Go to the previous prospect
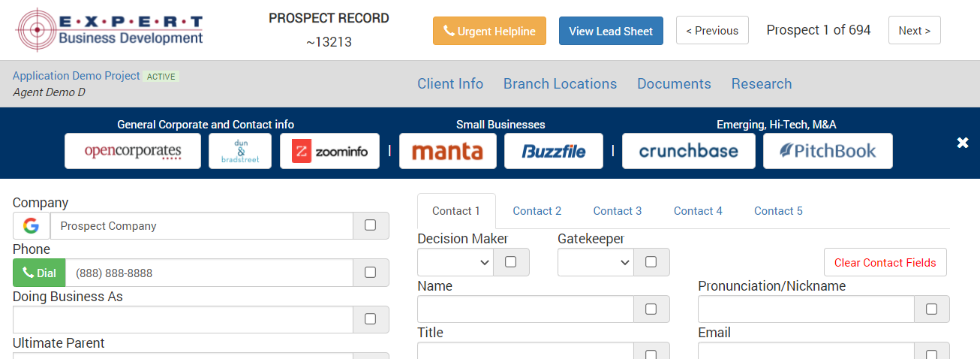Image resolution: width=980 pixels, height=359 pixels. pyautogui.click(x=712, y=30)
